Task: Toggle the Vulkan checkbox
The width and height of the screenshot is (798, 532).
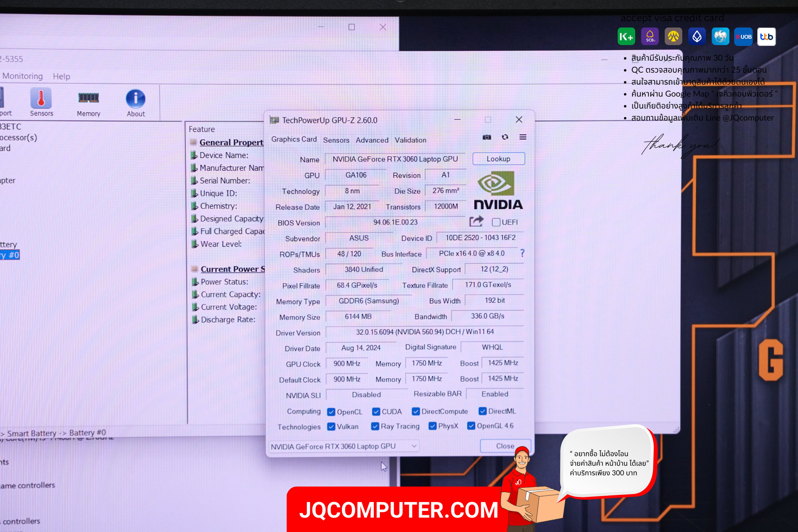Action: (x=331, y=427)
